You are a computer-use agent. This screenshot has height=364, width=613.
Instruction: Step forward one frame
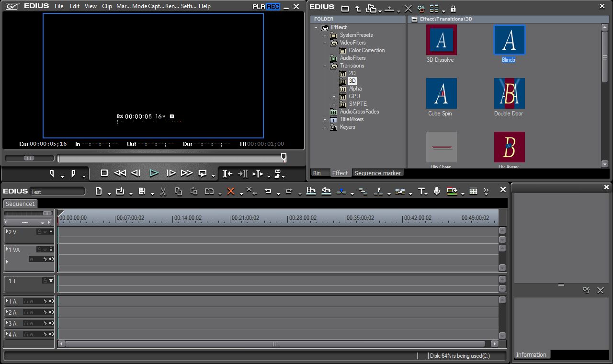tap(171, 173)
